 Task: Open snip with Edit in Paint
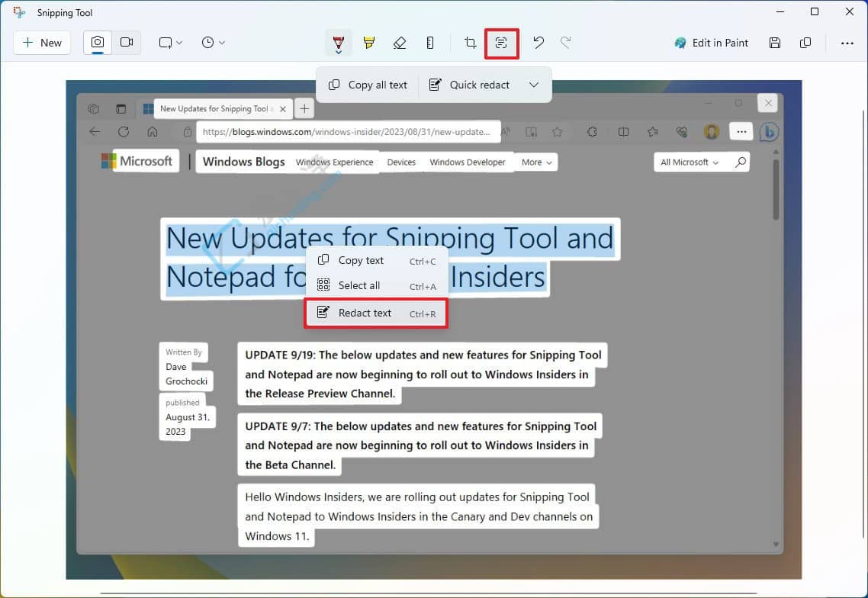[712, 43]
